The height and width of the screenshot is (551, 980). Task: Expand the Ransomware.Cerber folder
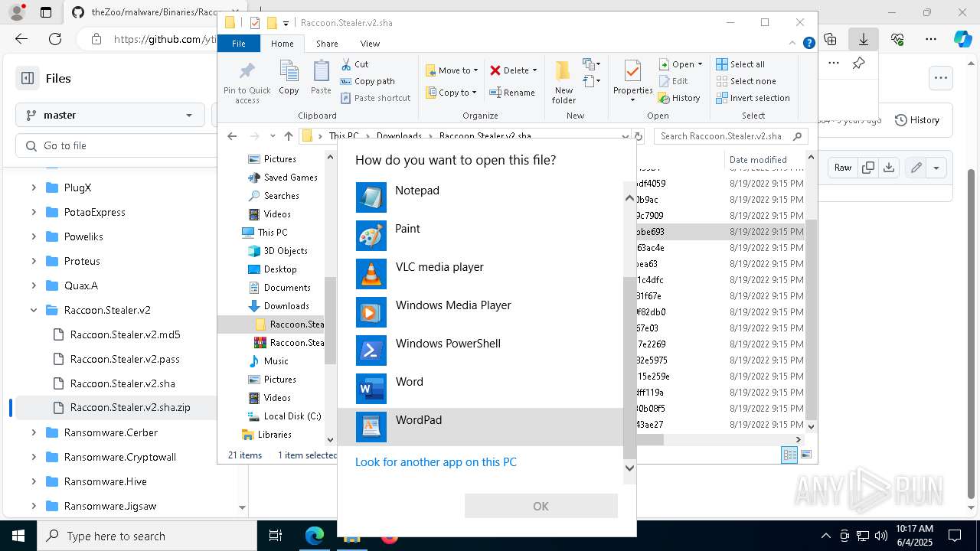[33, 432]
